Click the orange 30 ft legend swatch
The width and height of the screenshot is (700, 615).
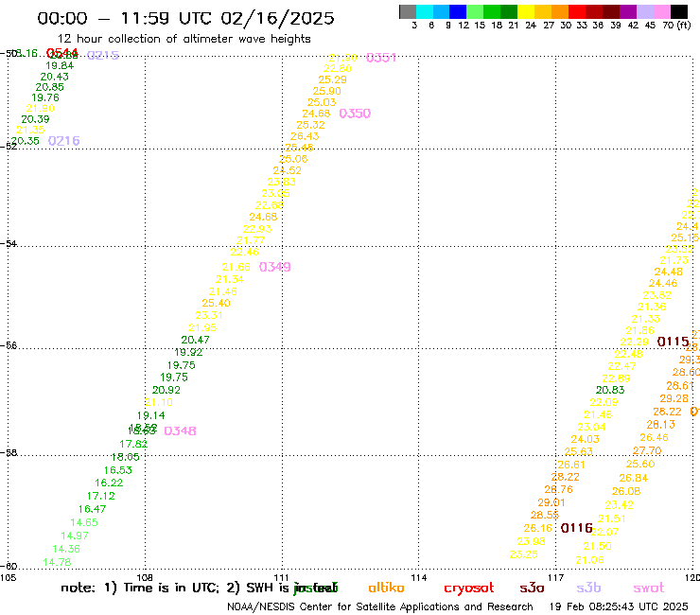[x=560, y=11]
